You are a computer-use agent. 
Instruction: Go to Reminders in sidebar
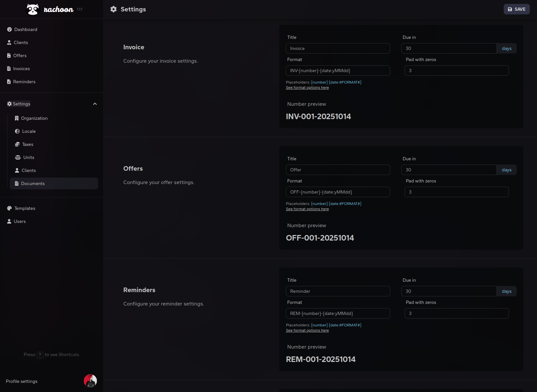click(x=24, y=82)
